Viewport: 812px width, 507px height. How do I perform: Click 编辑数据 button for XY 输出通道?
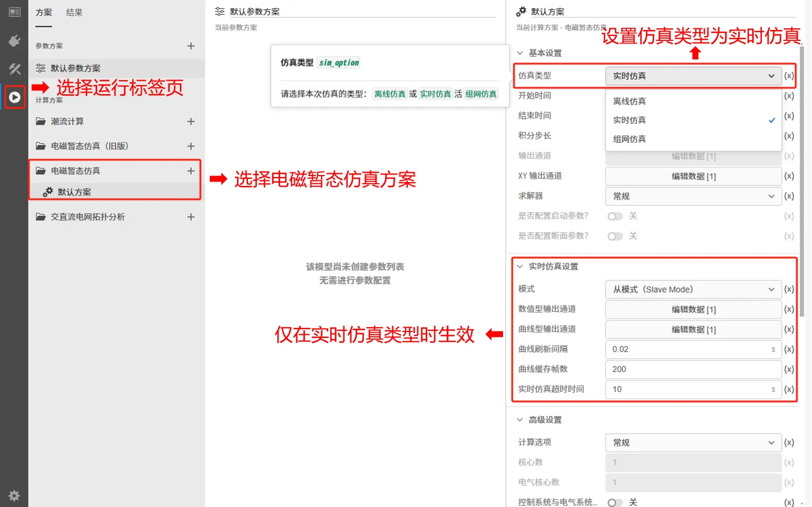693,177
